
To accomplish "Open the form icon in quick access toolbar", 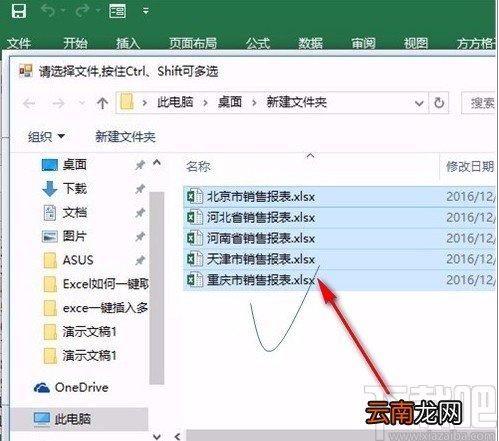I will 117,11.
